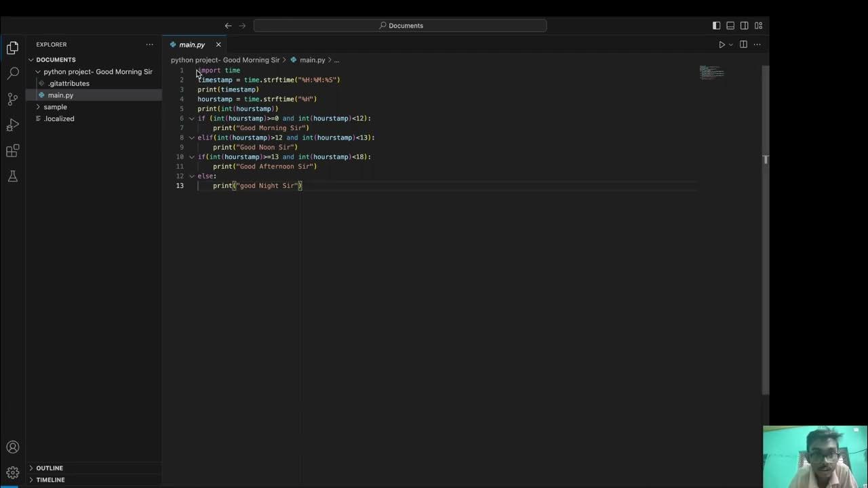The image size is (868, 488).
Task: Open the .localized file
Action: tap(59, 119)
